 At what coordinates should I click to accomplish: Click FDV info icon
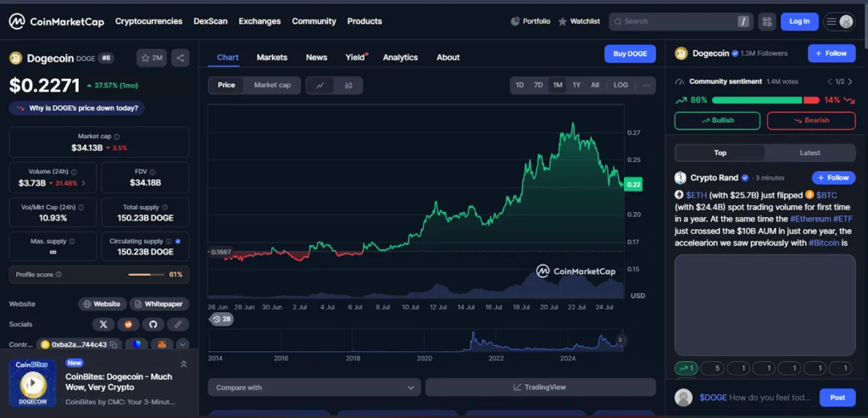point(153,172)
